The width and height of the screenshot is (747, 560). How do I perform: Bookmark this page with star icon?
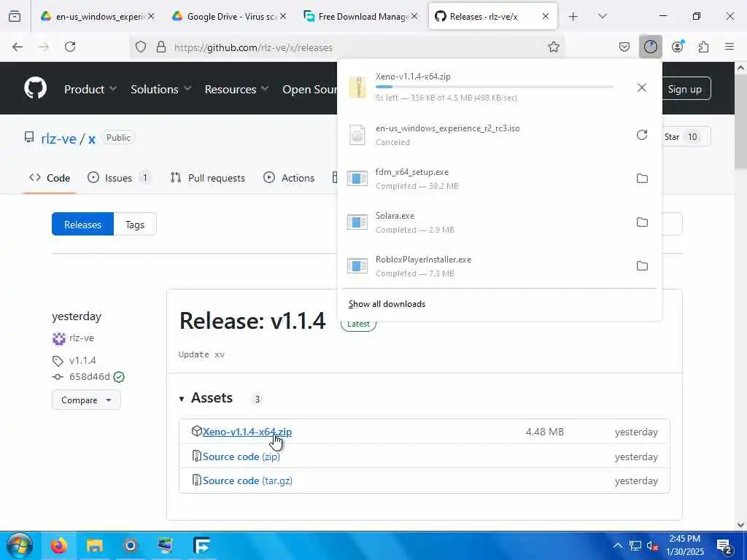coord(553,47)
